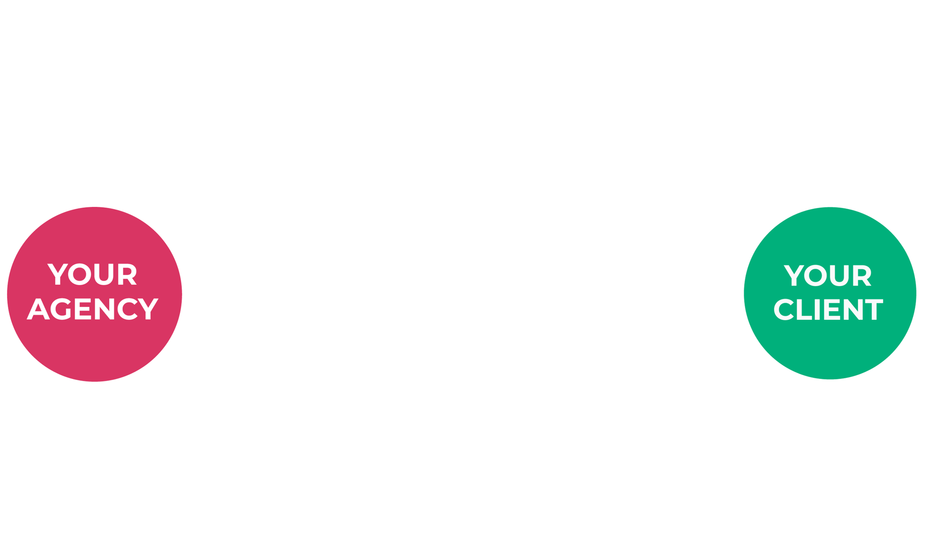Select the Pass-Through Cost header text

[x=429, y=202]
